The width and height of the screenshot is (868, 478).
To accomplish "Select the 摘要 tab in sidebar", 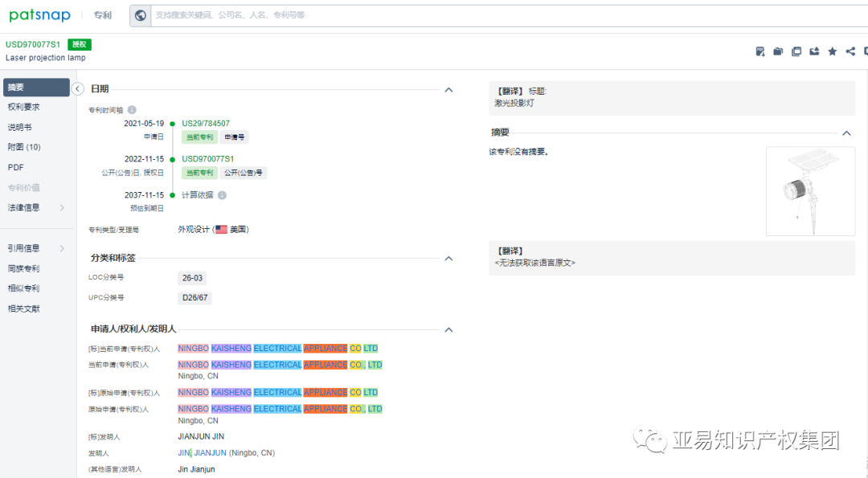I will tap(36, 88).
